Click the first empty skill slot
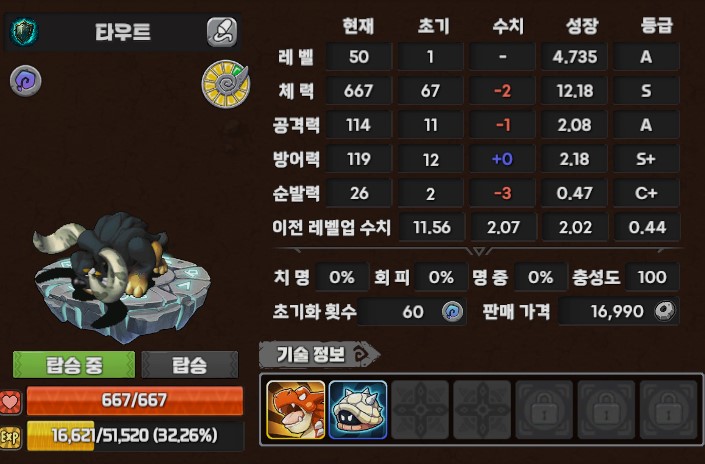 [x=420, y=410]
